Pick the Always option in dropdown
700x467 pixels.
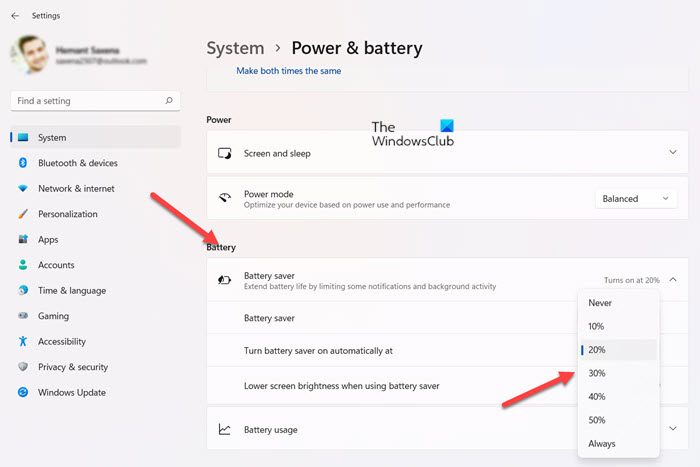602,444
